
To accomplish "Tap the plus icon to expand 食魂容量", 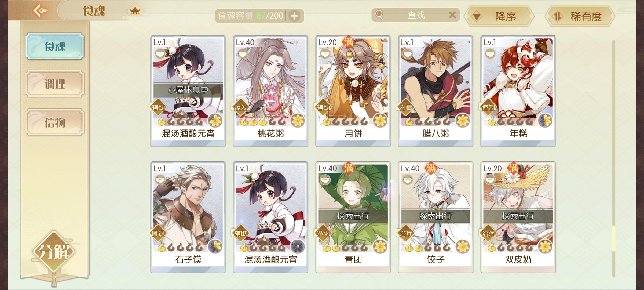I will click(294, 16).
